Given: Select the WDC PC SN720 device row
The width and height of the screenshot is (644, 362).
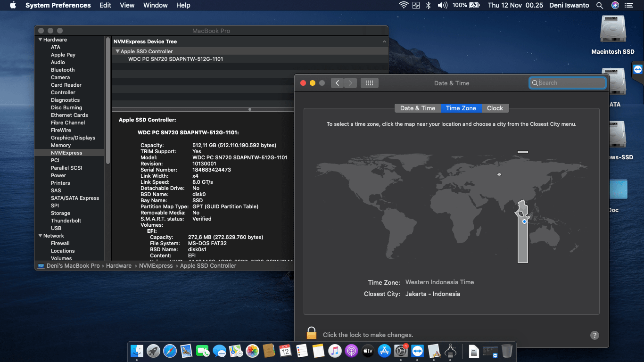Looking at the screenshot, I should tap(249, 59).
